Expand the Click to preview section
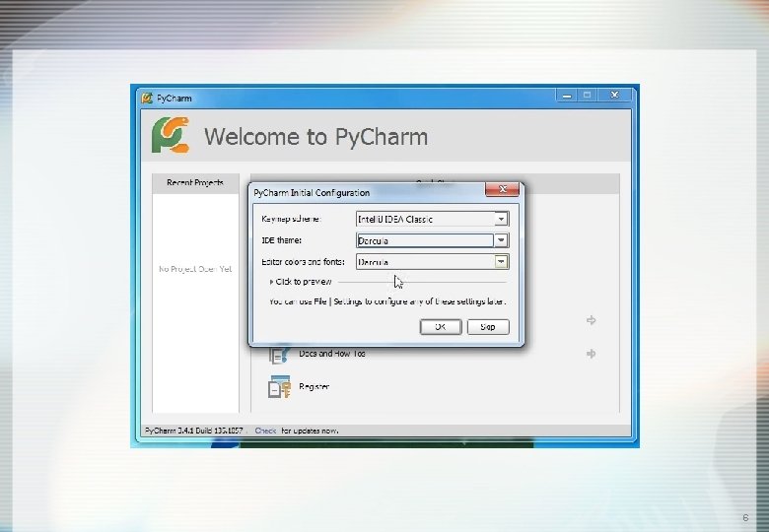This screenshot has width=769, height=532. click(x=301, y=282)
